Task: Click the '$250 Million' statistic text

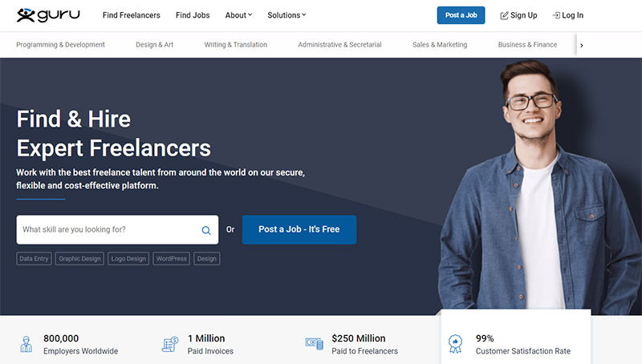Action: tap(359, 338)
